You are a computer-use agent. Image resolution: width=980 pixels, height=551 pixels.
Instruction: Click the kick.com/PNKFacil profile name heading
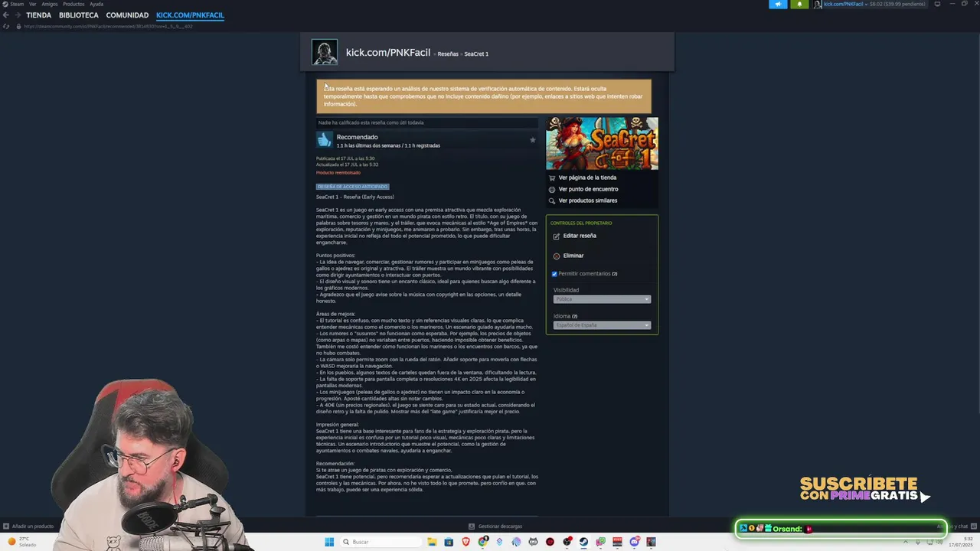[x=388, y=52]
